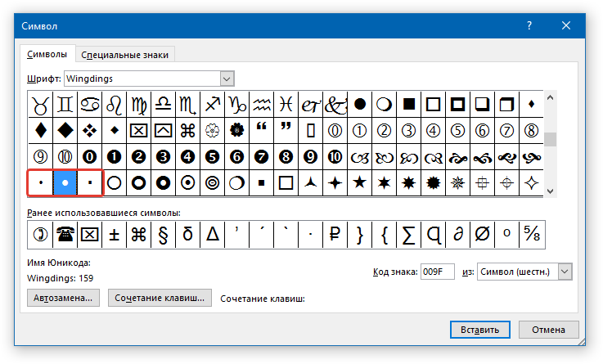Image resolution: width=603 pixels, height=364 pixels.
Task: Select the black circled digit 7 symbol
Action: pyautogui.click(x=262, y=157)
